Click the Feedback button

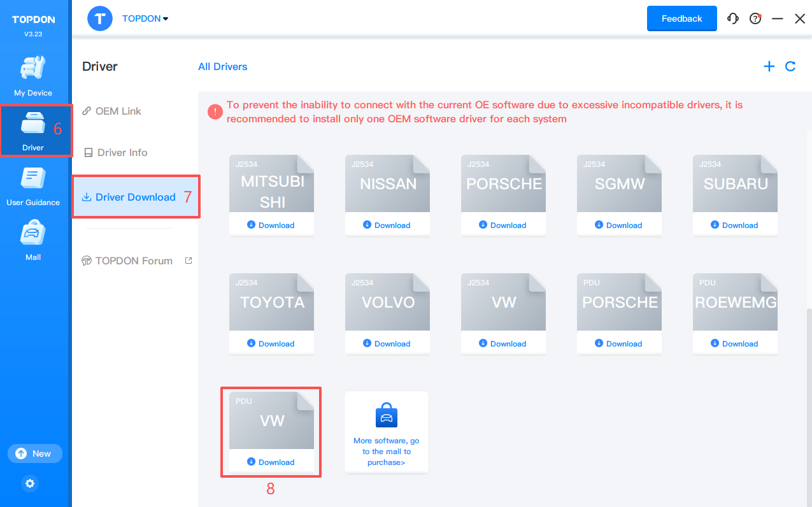click(681, 18)
